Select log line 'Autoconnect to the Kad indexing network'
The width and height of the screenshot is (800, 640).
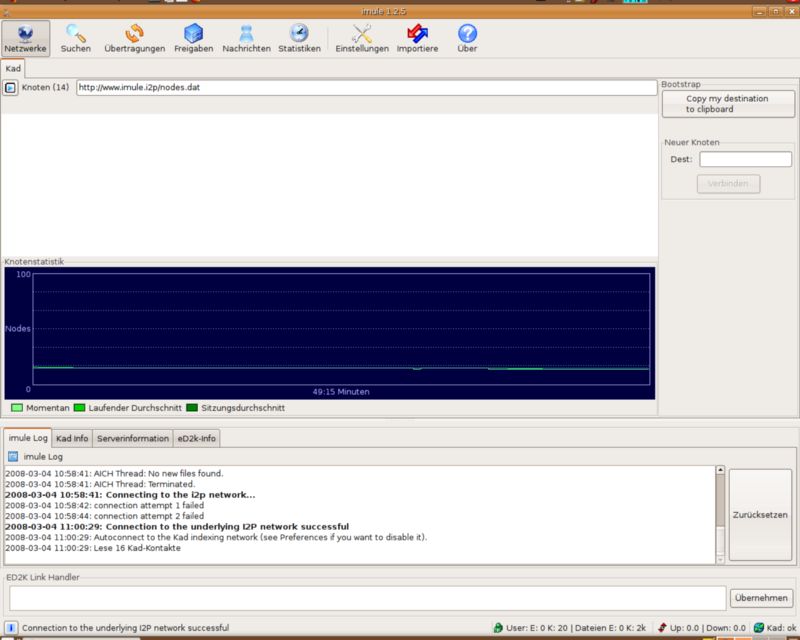pyautogui.click(x=216, y=537)
